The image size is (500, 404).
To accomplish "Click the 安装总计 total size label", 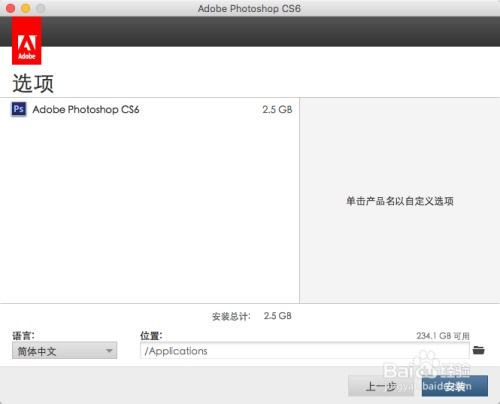I will click(231, 316).
